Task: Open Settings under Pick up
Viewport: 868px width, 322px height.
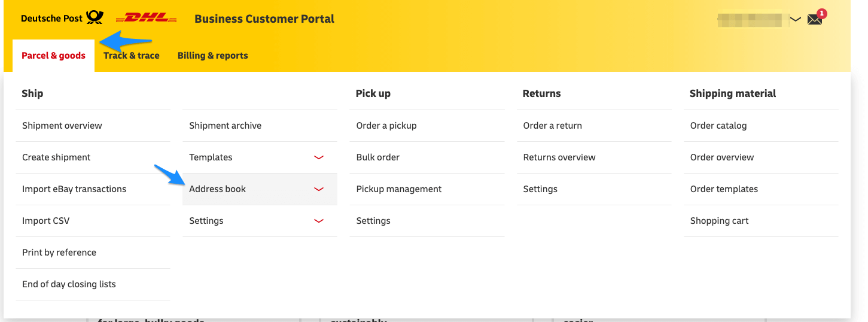Action: (427, 221)
